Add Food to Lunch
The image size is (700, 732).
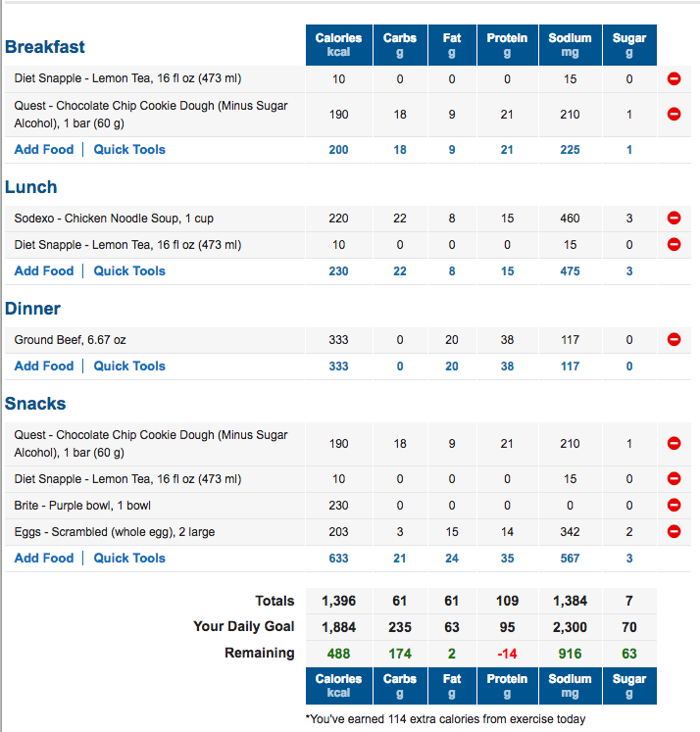(44, 270)
